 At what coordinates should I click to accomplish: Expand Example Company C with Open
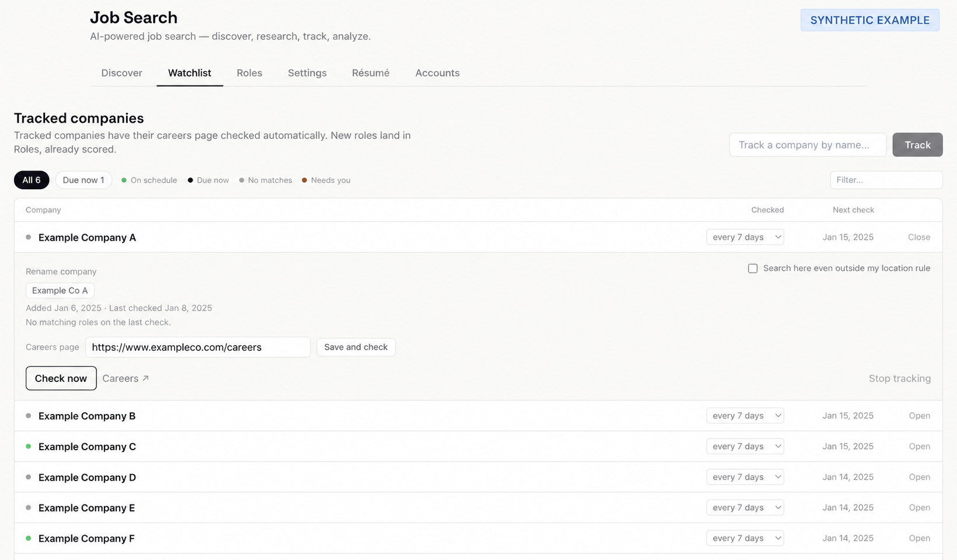pyautogui.click(x=920, y=446)
